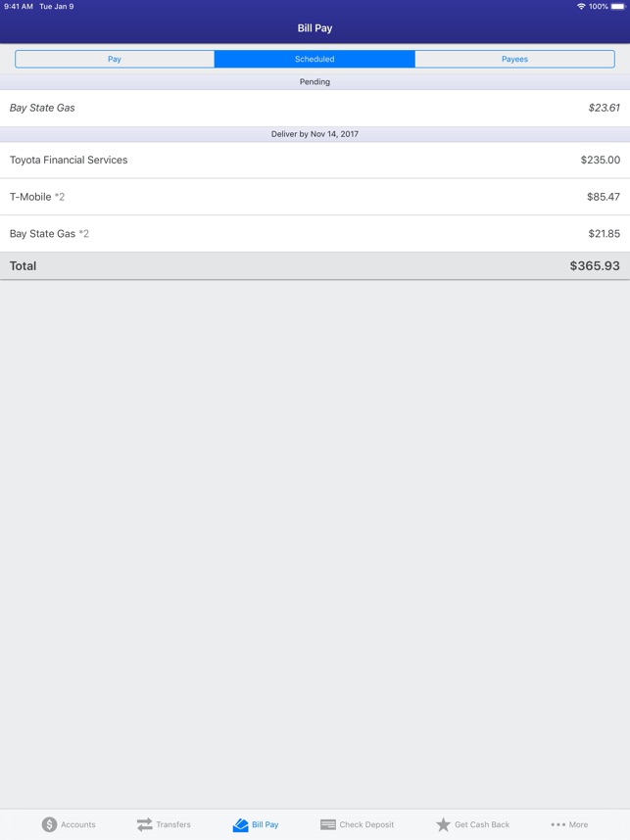Open the T-Mobile *2 payment
The width and height of the screenshot is (630, 840).
coord(315,197)
